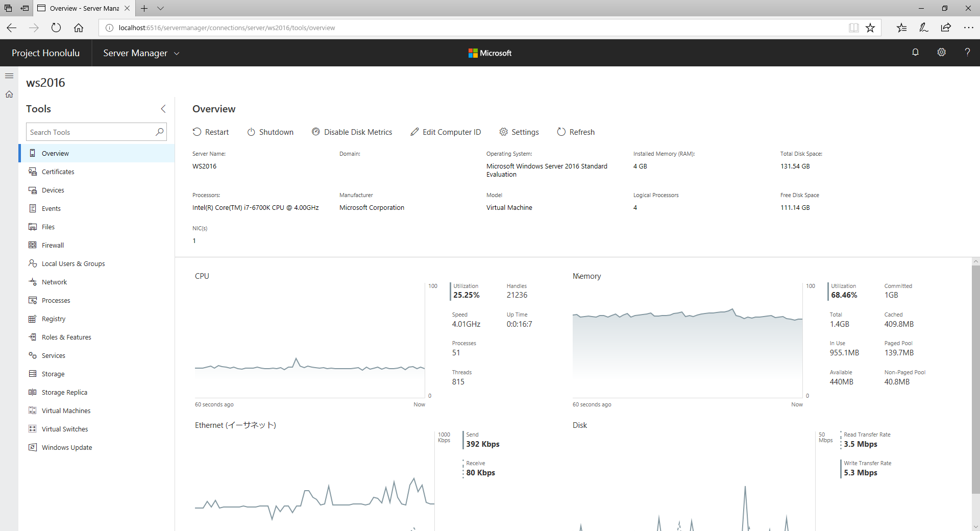The image size is (980, 531).
Task: Open the Settings gear in the header
Action: [942, 52]
